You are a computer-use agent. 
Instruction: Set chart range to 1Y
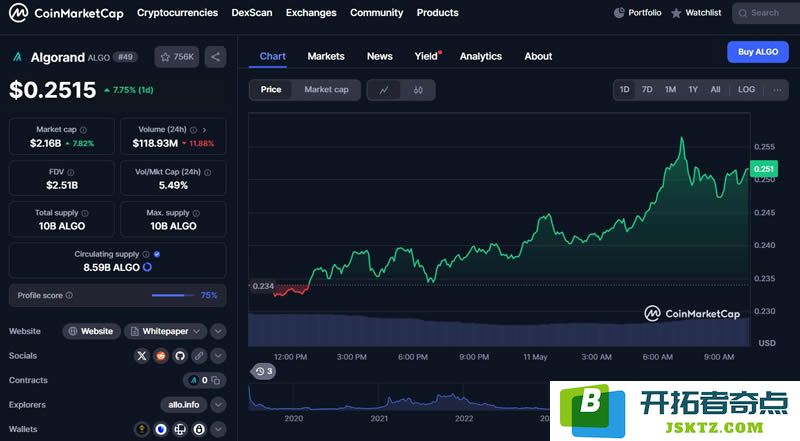[x=693, y=90]
